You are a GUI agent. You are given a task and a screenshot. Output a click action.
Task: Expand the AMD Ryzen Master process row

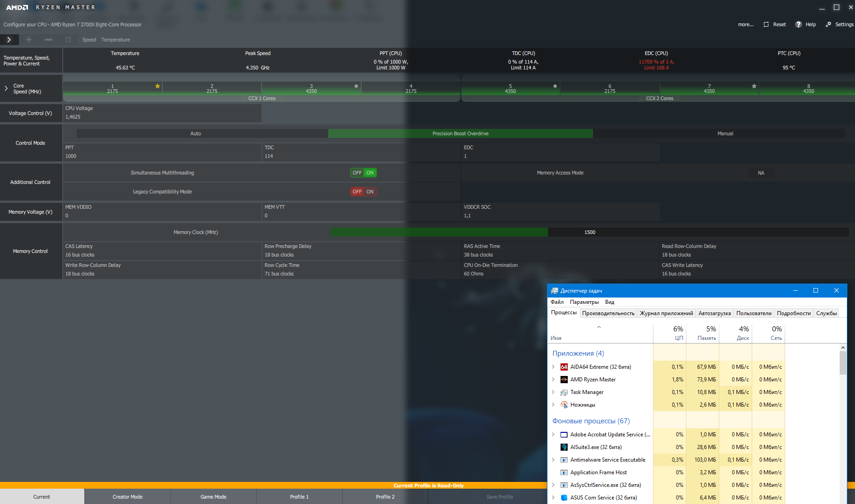pyautogui.click(x=553, y=380)
